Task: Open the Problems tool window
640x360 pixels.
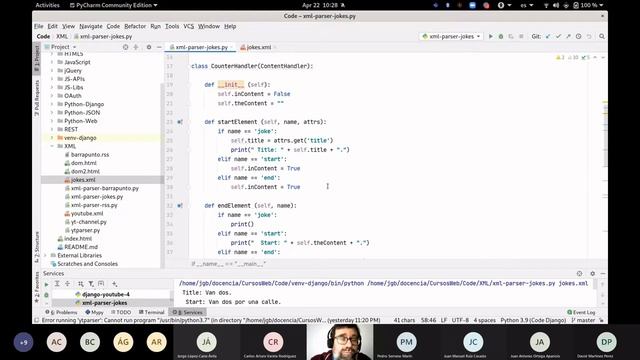Action: tap(61, 312)
